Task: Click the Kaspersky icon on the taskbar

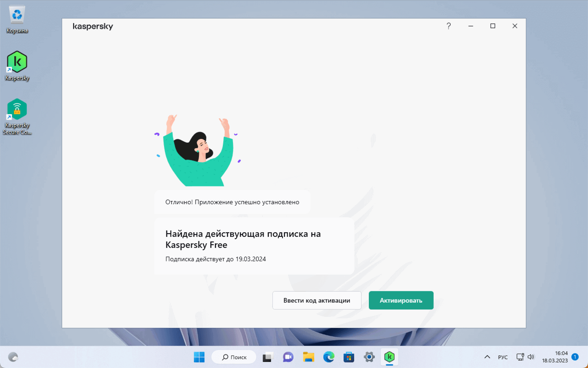Action: click(x=390, y=357)
